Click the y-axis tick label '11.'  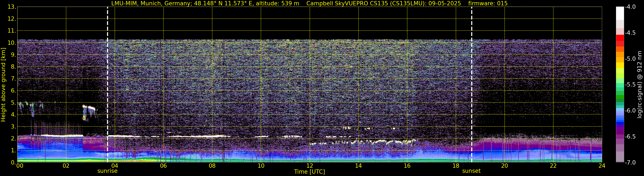pyautogui.click(x=12, y=31)
